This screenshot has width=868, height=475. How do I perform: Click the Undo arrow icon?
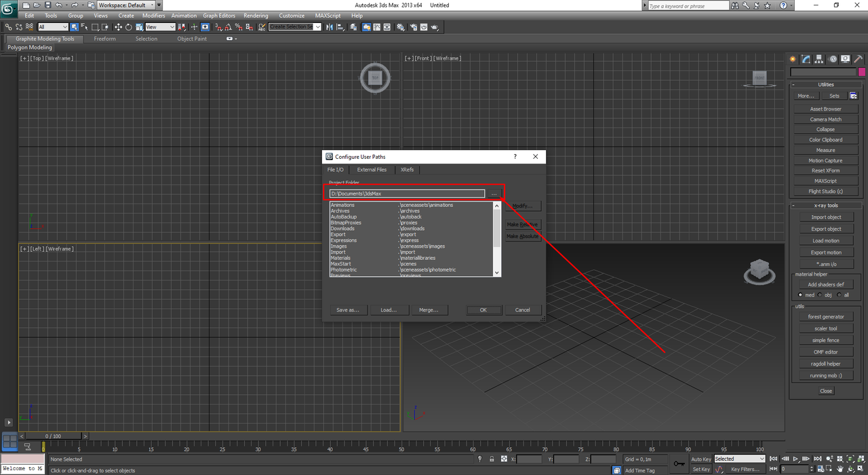coord(59,5)
